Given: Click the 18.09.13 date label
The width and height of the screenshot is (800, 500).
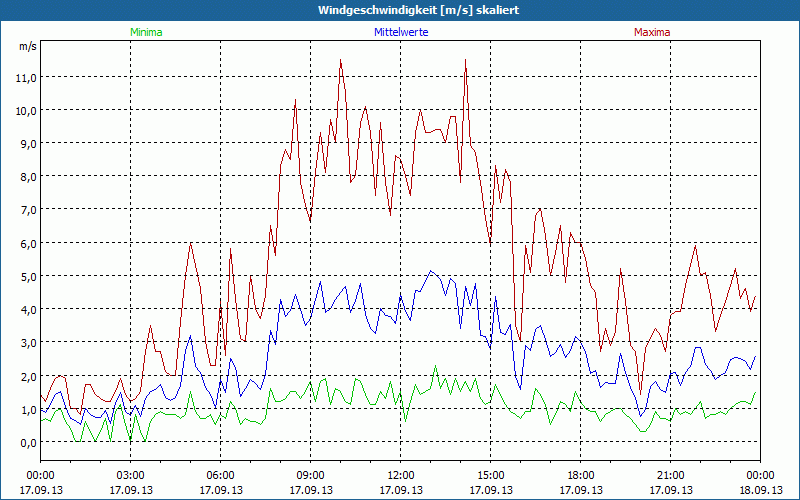Looking at the screenshot, I should (760, 490).
